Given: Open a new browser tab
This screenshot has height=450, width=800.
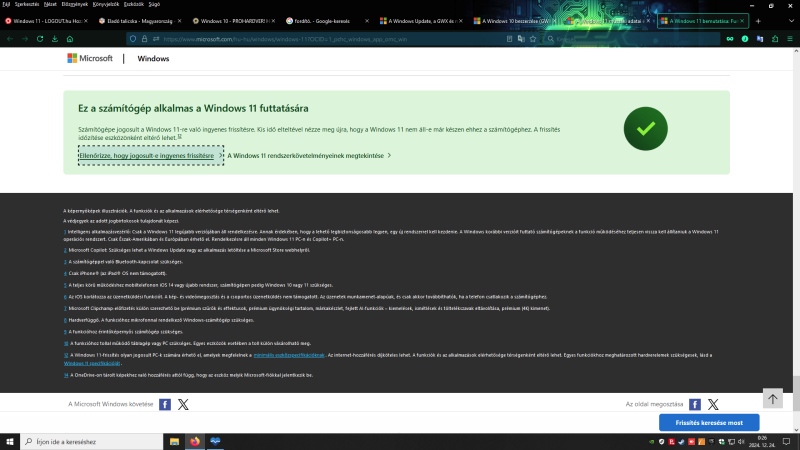Looking at the screenshot, I should click(758, 21).
